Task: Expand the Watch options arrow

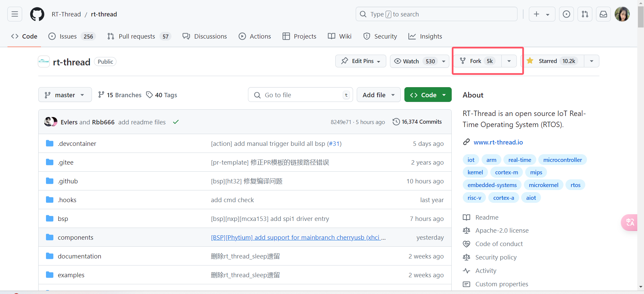Action: (444, 61)
